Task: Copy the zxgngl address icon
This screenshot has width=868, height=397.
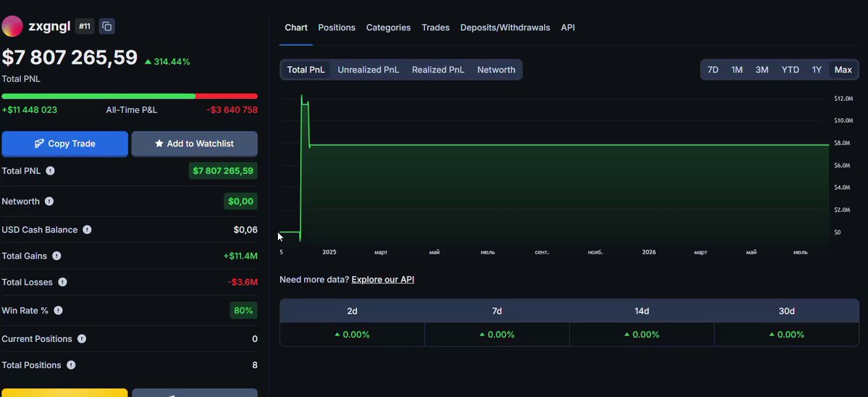Action: 107,26
